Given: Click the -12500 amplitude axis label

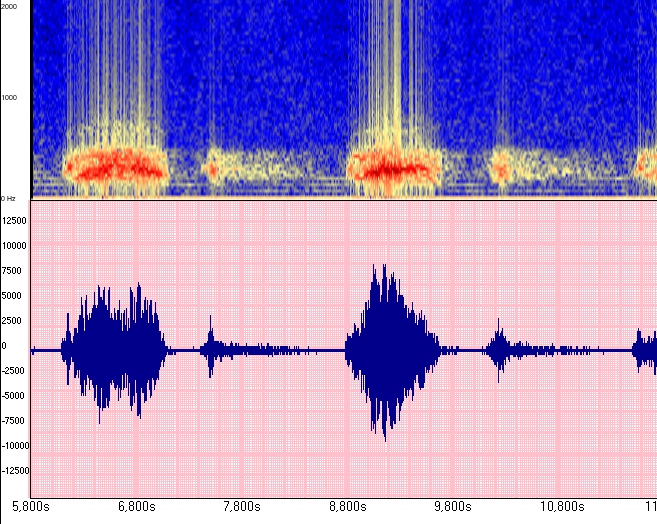Looking at the screenshot, I should pos(14,470).
